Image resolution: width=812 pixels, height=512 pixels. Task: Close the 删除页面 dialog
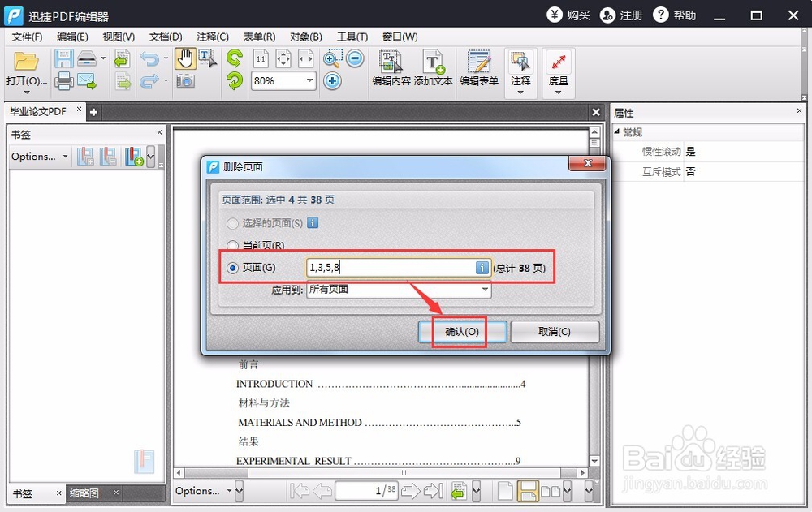click(587, 163)
